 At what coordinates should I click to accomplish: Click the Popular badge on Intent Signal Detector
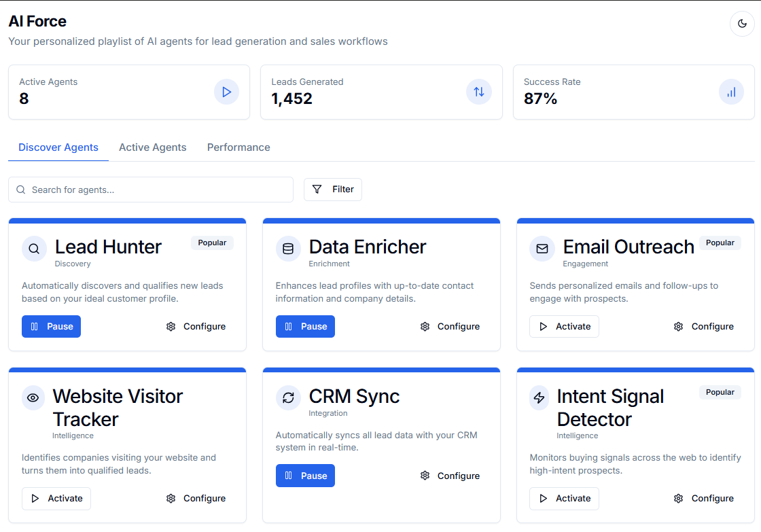coord(720,392)
